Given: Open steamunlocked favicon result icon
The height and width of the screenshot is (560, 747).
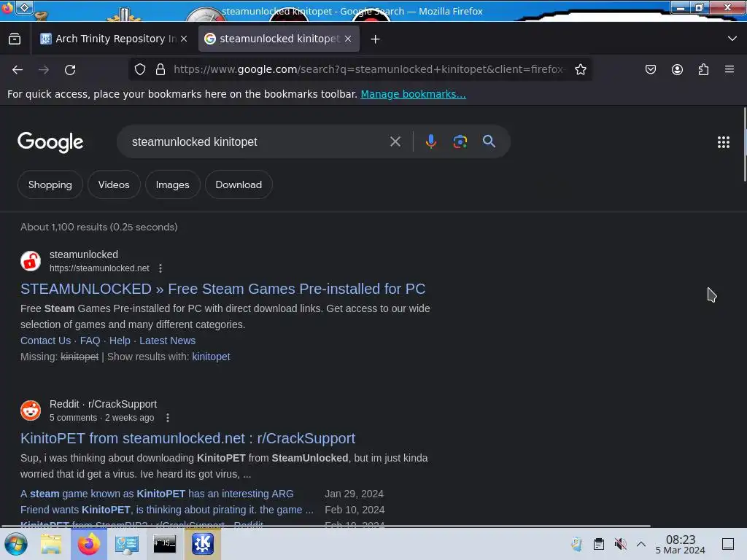Looking at the screenshot, I should [x=31, y=261].
